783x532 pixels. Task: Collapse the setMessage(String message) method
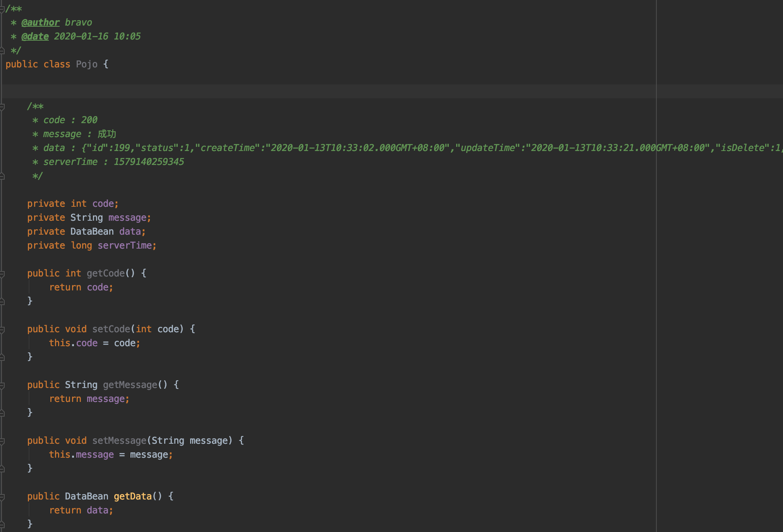click(2, 441)
